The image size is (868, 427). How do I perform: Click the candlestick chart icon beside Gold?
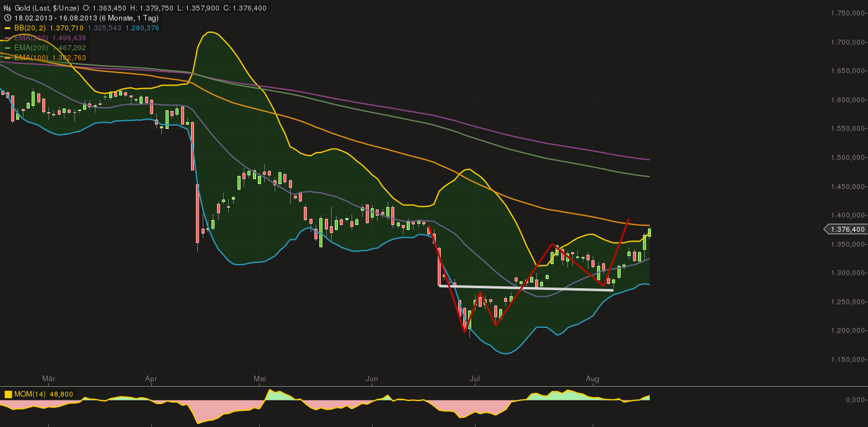7,8
